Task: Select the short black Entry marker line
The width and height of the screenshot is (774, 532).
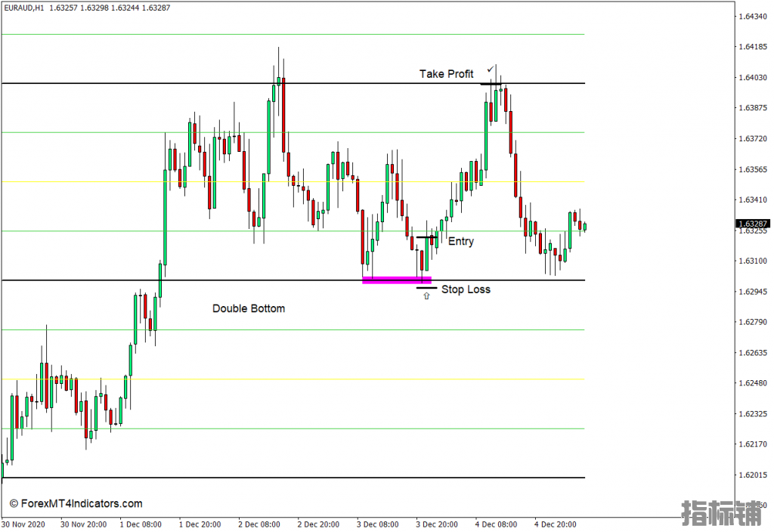Action: [426, 237]
